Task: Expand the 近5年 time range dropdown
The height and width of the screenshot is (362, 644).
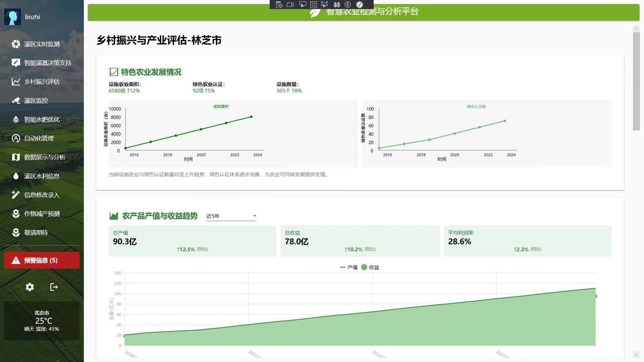Action: click(231, 216)
